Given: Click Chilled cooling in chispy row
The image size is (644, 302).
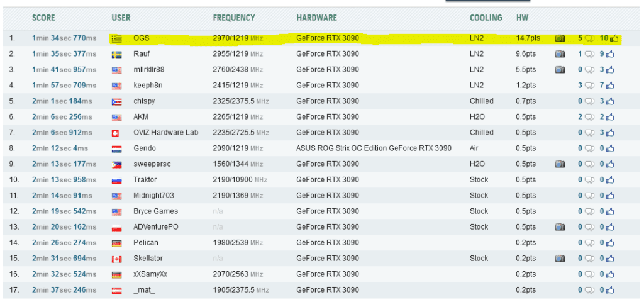Looking at the screenshot, I should tap(482, 101).
